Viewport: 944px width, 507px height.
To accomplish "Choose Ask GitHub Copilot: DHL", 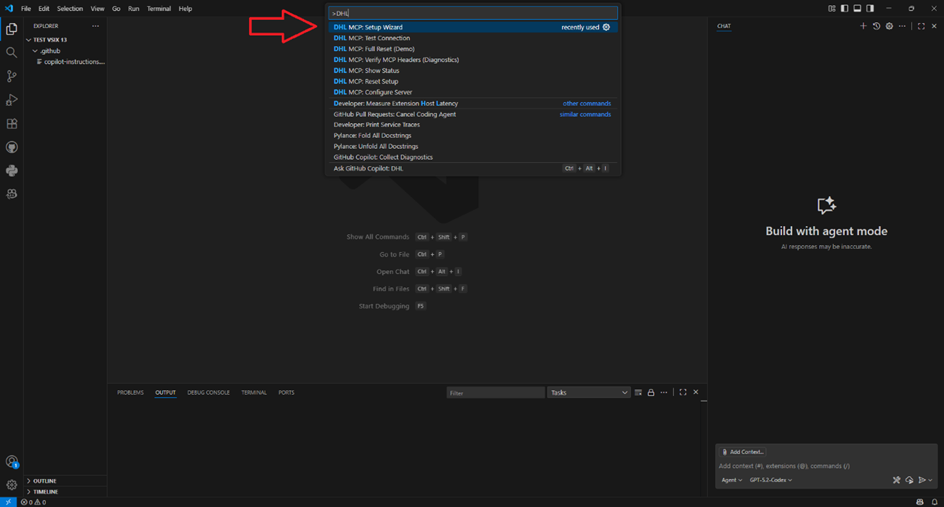I will [x=473, y=169].
